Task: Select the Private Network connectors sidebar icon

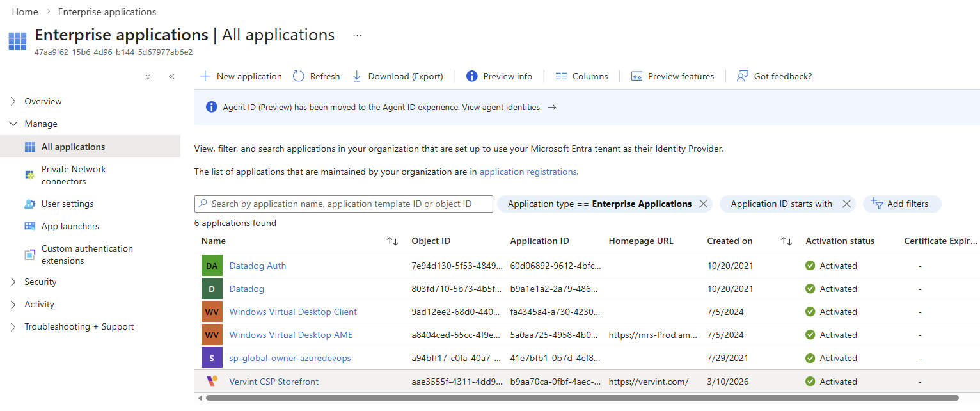Action: click(x=29, y=174)
